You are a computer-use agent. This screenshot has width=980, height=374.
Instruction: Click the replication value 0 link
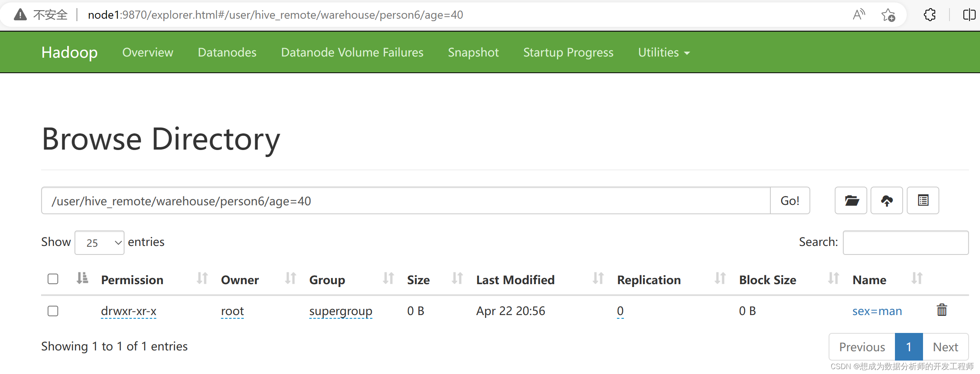coord(620,311)
